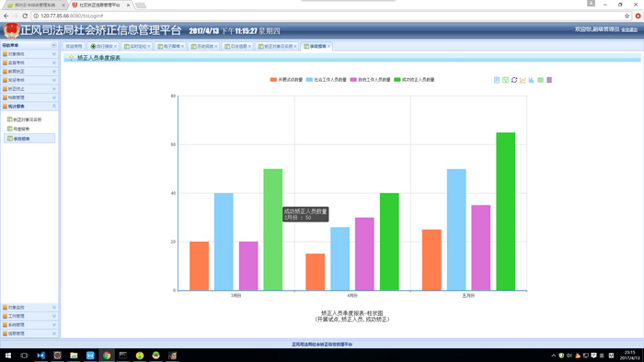Select the purple tiled chart icon
The image size is (644, 362).
[549, 80]
